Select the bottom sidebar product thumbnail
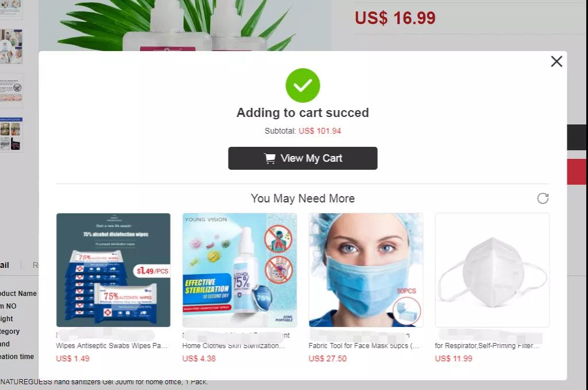Screen dimensions: 588x390 [x=11, y=134]
